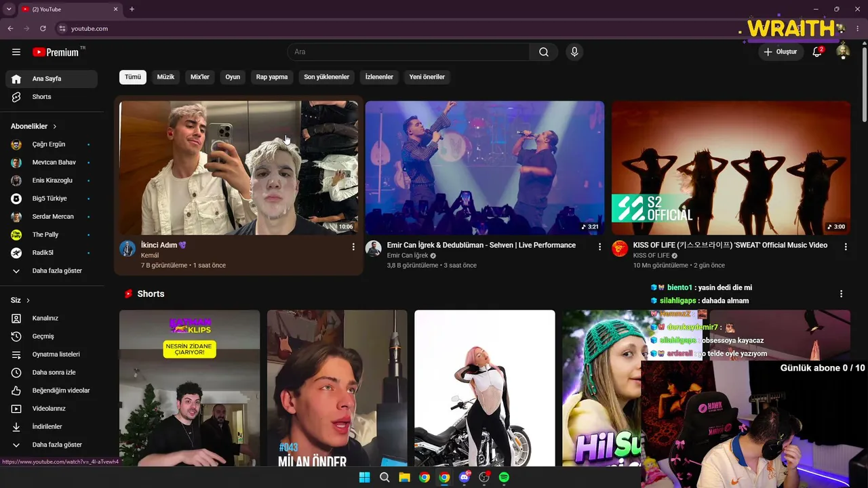
Task: Open Oynatma listeleri in sidebar
Action: coord(52,354)
